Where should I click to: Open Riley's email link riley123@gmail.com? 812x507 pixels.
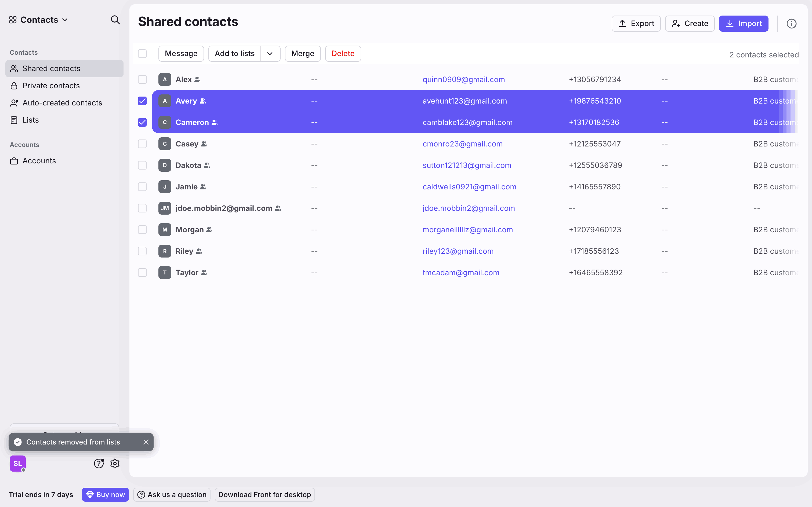(x=458, y=251)
